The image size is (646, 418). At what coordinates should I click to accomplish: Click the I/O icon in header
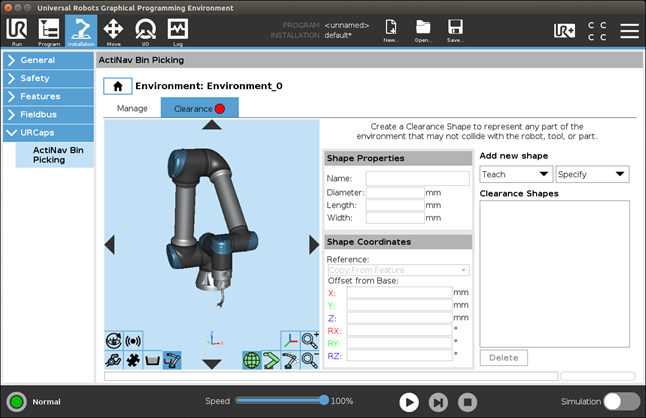pyautogui.click(x=145, y=30)
